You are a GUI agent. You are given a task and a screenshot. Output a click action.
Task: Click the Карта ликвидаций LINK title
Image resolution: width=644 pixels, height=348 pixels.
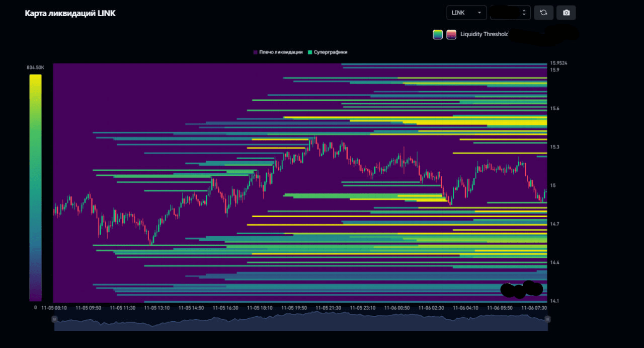[x=70, y=14]
